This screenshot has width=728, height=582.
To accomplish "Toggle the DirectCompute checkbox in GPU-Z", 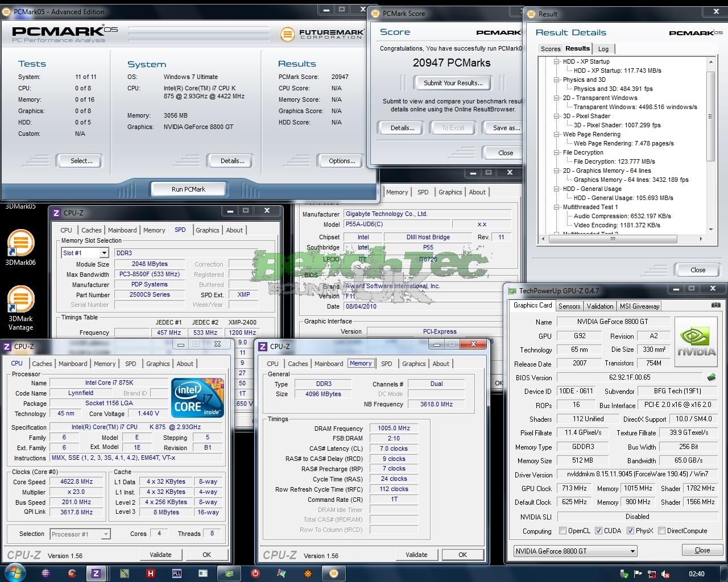I will coord(661,531).
